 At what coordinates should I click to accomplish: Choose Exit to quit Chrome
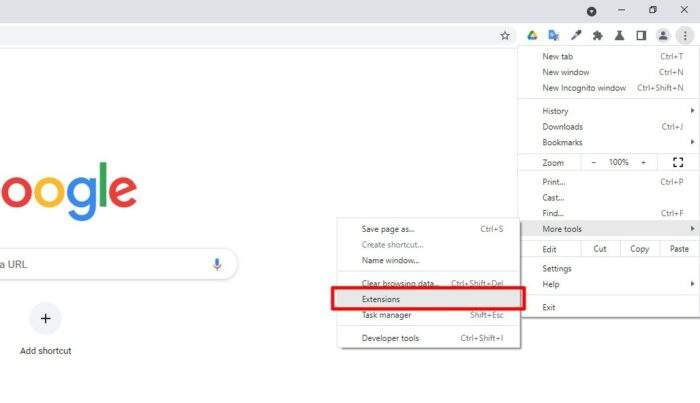(x=609, y=307)
